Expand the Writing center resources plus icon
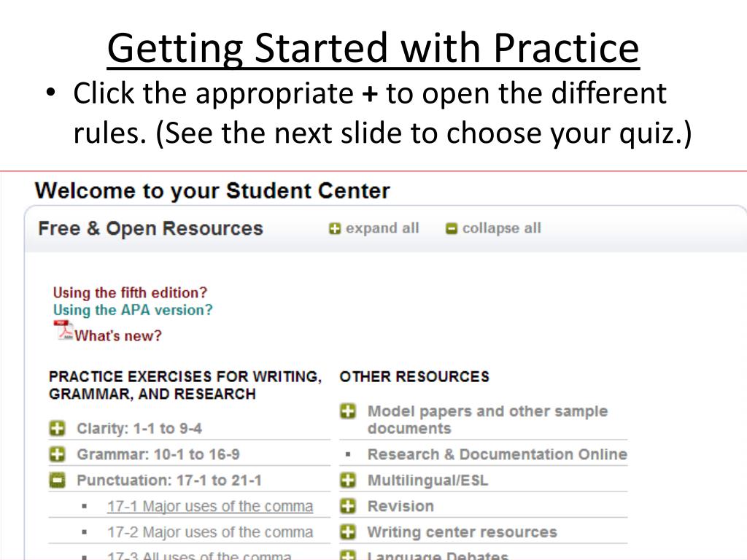747x560 pixels. 349,532
